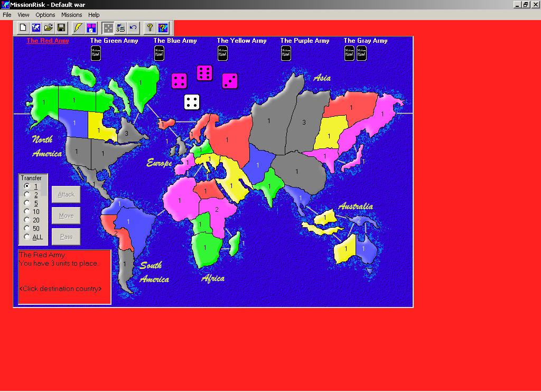
Task: Click the world map toolbar icon
Action: (x=36, y=27)
